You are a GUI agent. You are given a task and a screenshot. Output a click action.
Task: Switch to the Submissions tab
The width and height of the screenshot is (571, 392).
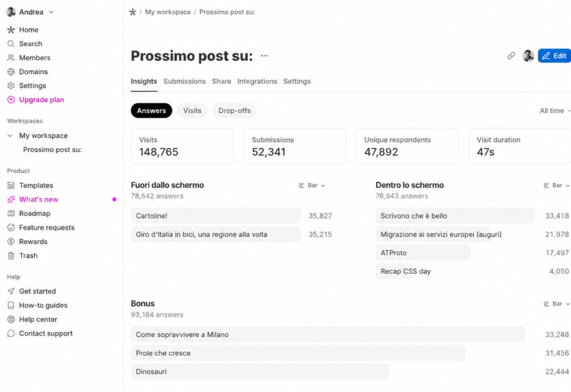tap(184, 81)
